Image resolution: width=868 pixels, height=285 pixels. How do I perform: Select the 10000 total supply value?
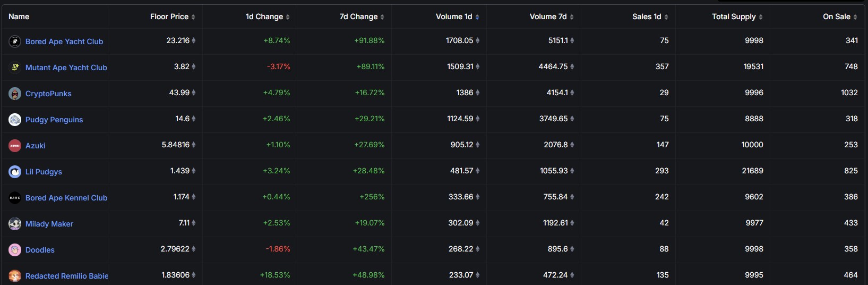752,145
